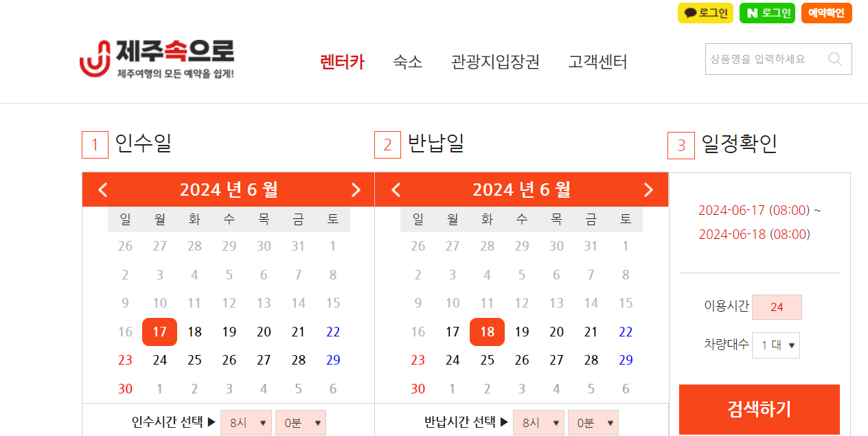The image size is (868, 436).
Task: Go to next month in 인수일 calendar
Action: click(x=356, y=190)
